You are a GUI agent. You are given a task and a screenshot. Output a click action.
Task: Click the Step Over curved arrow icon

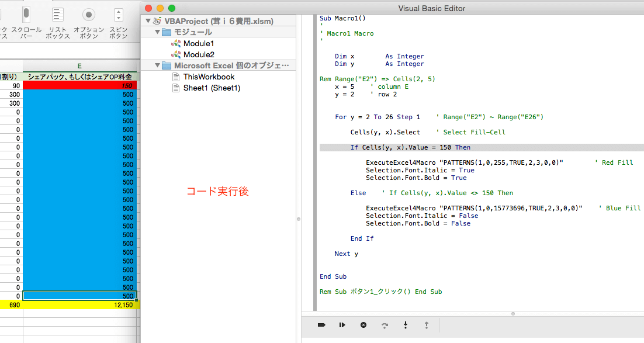pos(385,325)
